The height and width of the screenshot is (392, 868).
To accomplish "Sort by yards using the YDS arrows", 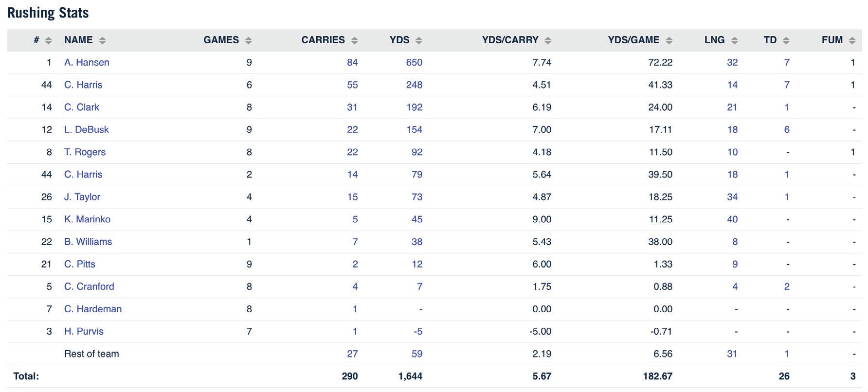I will tap(418, 40).
